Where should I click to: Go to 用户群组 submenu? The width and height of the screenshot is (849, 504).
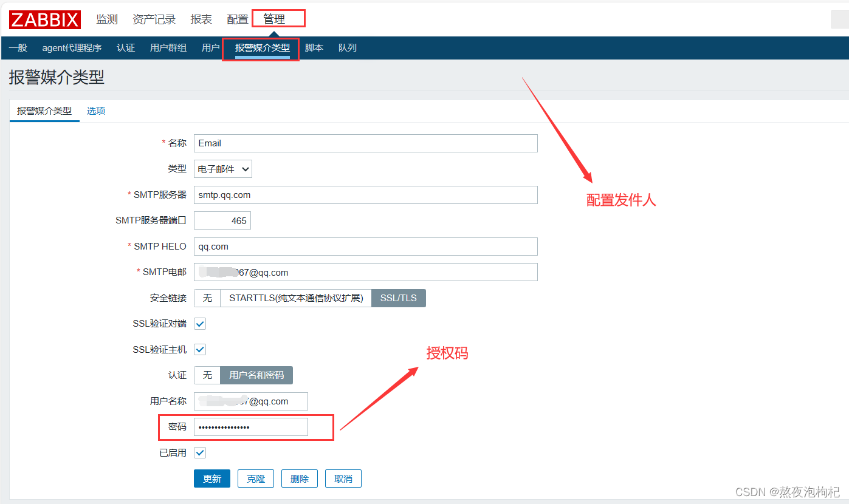(x=168, y=48)
